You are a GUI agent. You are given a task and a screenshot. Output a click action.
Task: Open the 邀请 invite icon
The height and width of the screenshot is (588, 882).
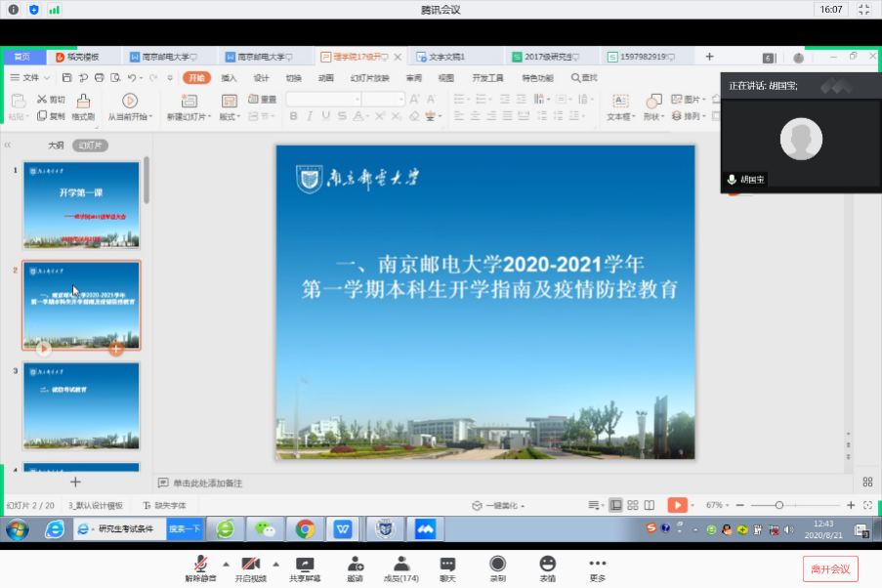(x=355, y=566)
